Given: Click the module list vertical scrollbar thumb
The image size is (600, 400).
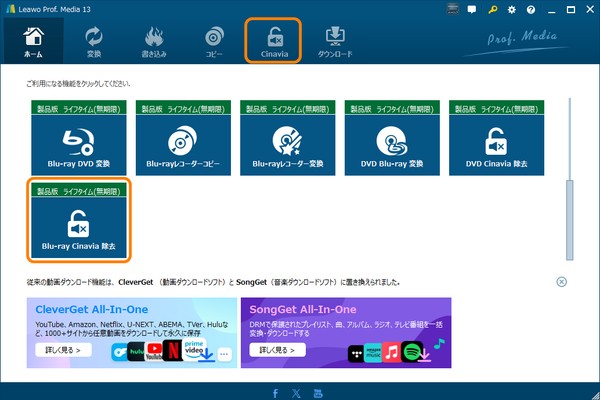Looking at the screenshot, I should pos(570,220).
